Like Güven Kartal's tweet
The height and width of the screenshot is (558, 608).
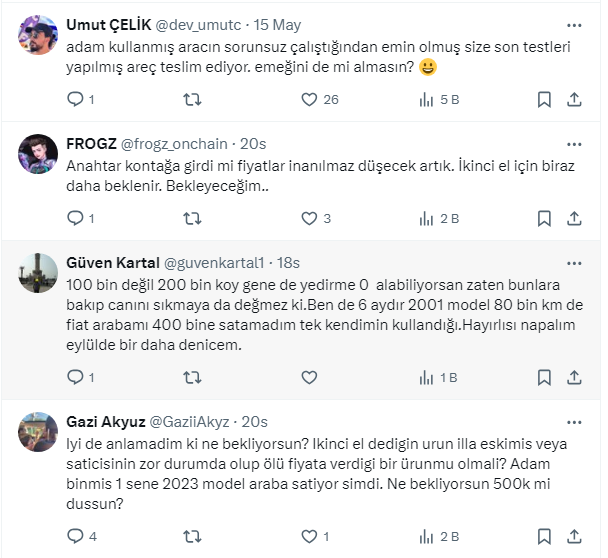(310, 377)
